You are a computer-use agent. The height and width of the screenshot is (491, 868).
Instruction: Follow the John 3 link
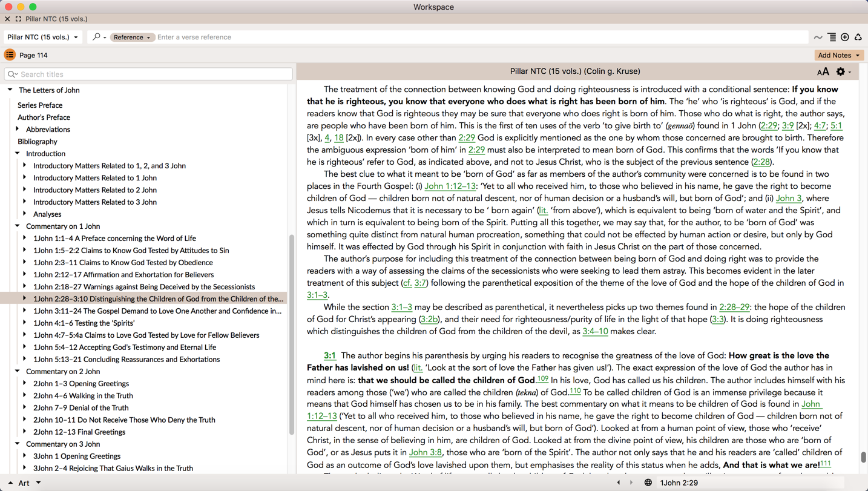tap(789, 198)
